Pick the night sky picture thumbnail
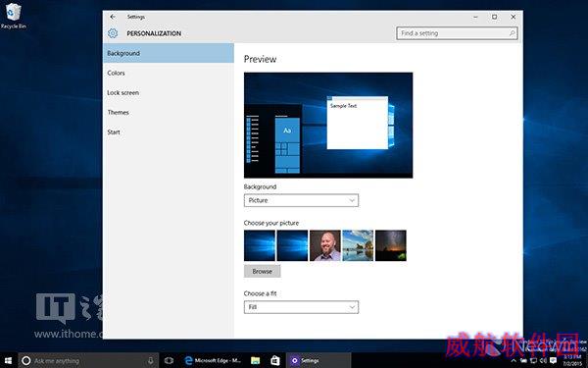 point(391,245)
